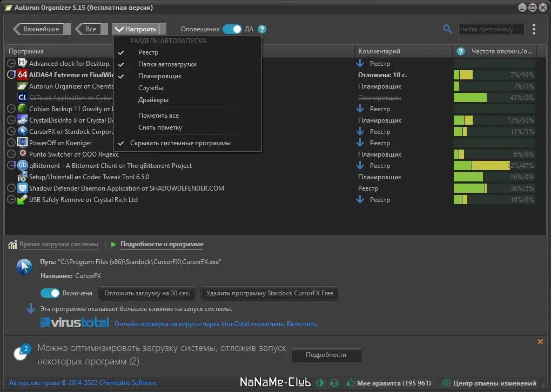Click the green bug icon in status bar

coord(320,383)
